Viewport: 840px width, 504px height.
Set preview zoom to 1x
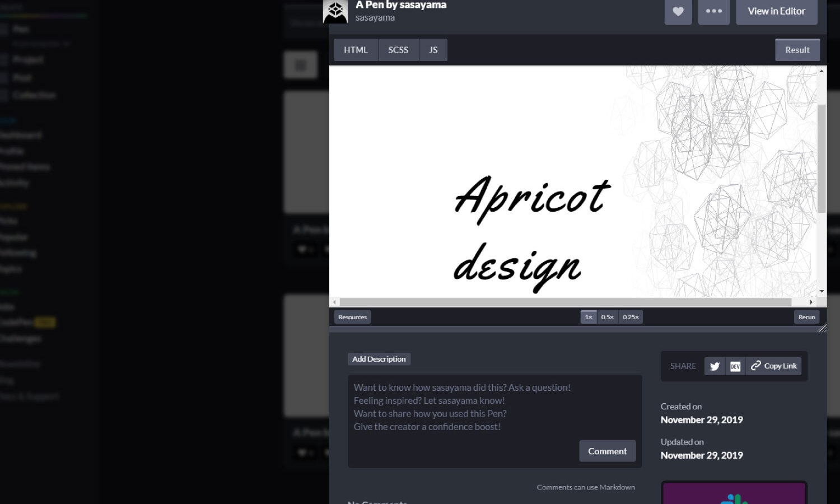[589, 317]
